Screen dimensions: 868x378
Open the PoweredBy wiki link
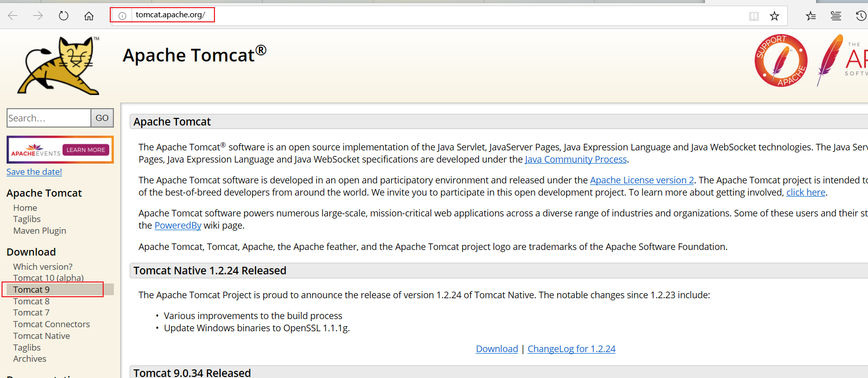pyautogui.click(x=178, y=226)
